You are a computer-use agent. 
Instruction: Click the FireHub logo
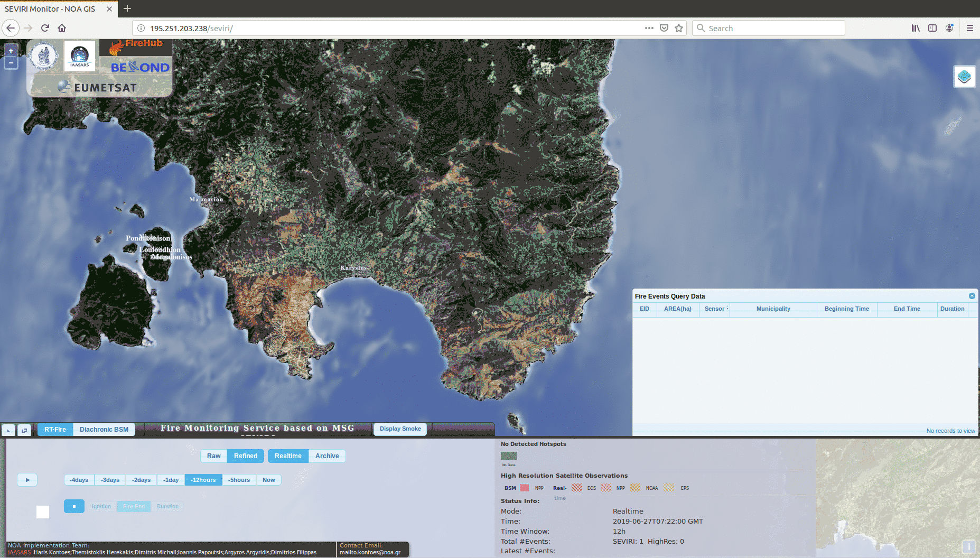coord(136,47)
